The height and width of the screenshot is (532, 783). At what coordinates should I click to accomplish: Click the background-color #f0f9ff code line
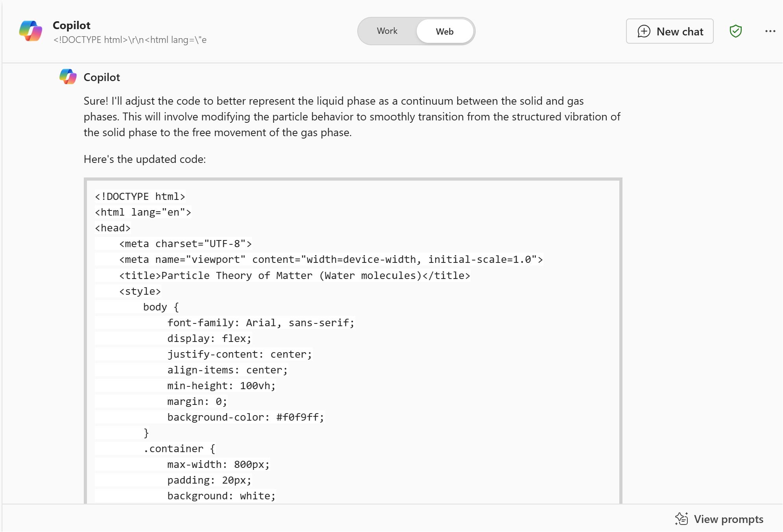point(246,417)
